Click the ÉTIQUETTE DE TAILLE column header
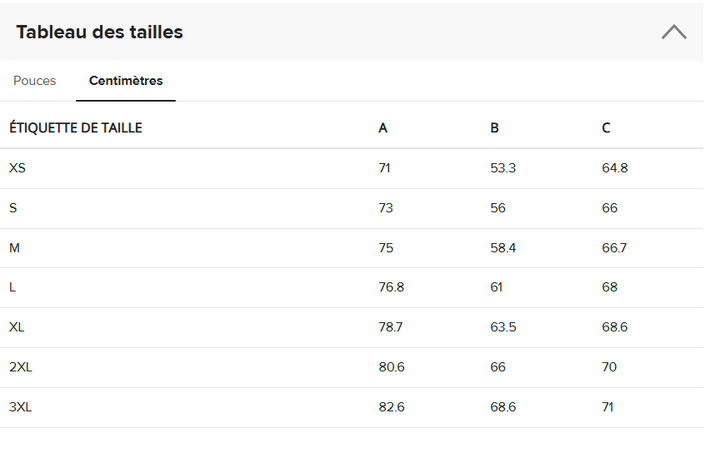The width and height of the screenshot is (720, 458). click(76, 128)
